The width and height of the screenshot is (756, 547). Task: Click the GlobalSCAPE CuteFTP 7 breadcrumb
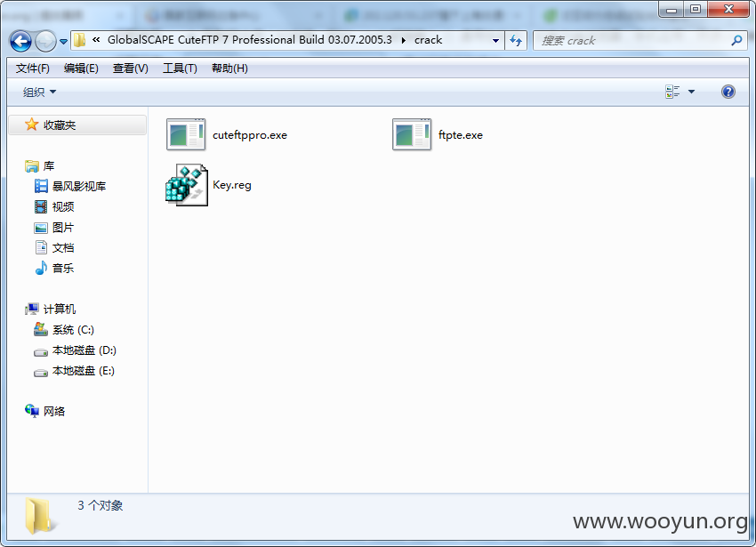(249, 40)
